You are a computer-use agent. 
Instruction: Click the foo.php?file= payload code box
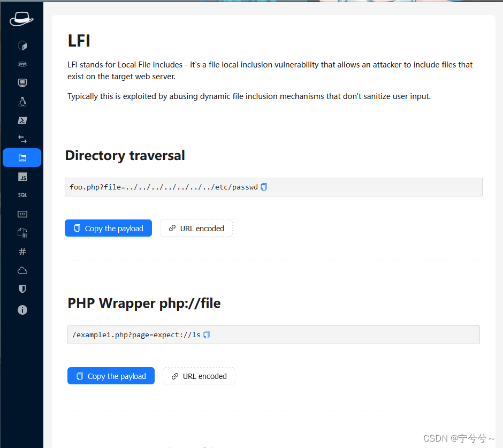click(x=273, y=187)
